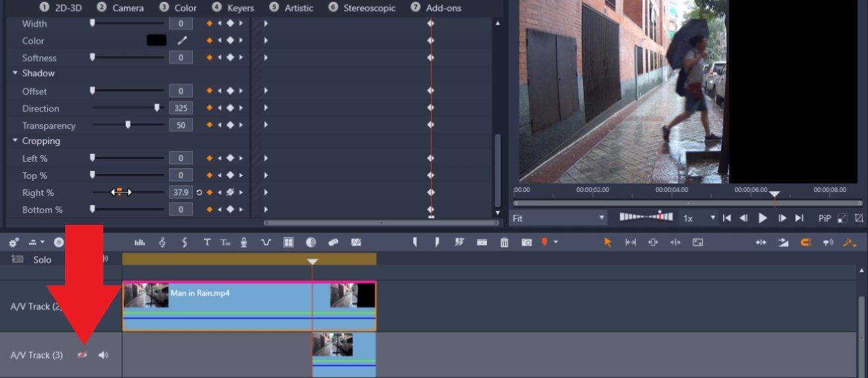Click the motion tracking icon
Screen dimensions: 868x378
356,243
